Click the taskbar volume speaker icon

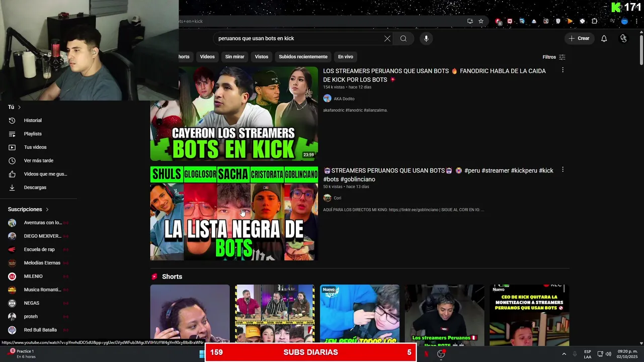point(608,354)
